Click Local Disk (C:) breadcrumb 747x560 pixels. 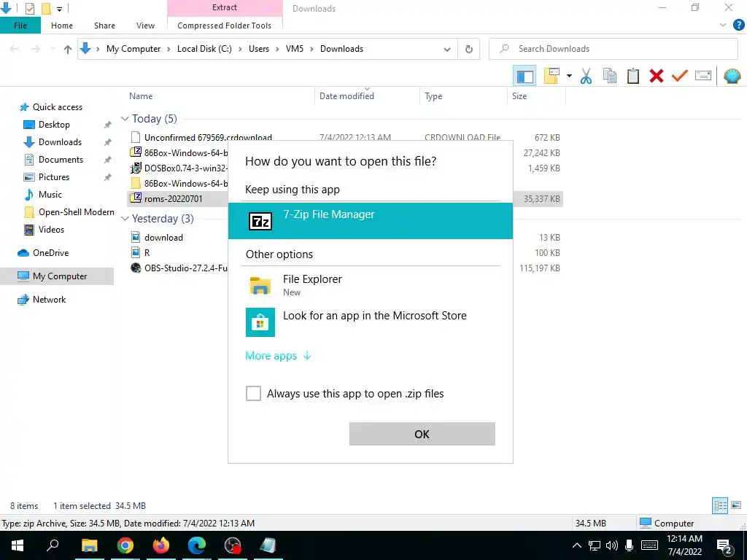click(x=204, y=49)
